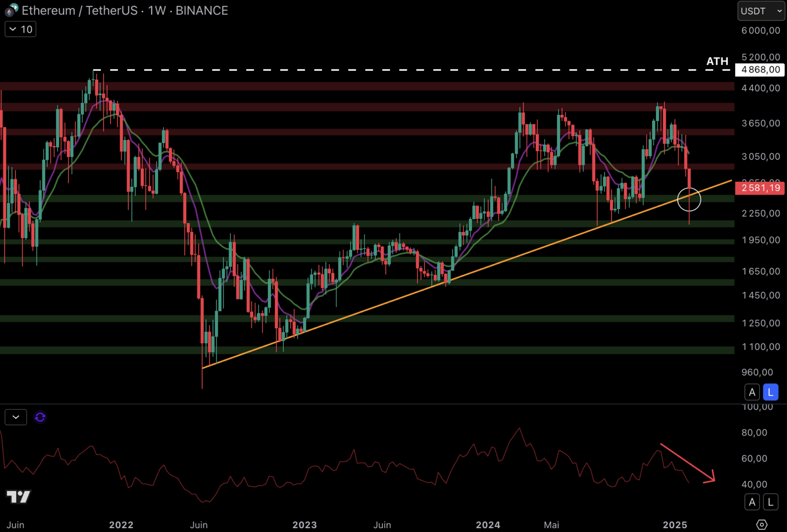Click the ATH text label

717,61
